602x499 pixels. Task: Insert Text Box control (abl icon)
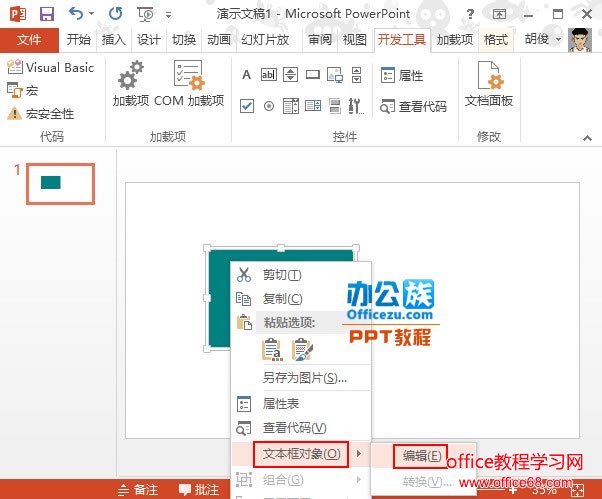coord(269,74)
